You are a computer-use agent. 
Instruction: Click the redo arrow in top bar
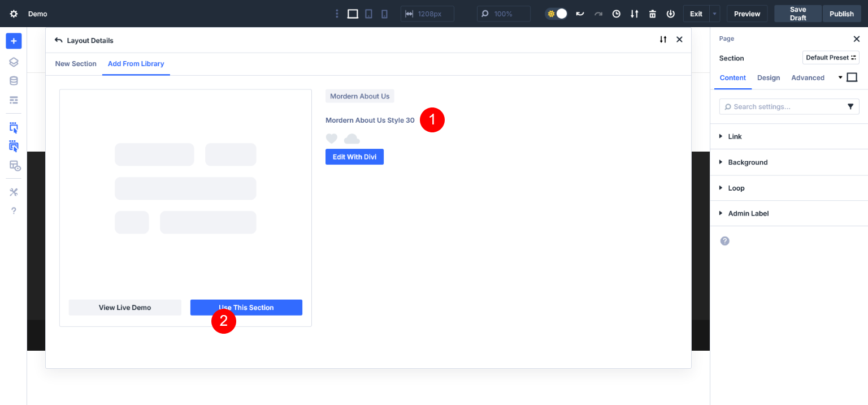point(598,14)
